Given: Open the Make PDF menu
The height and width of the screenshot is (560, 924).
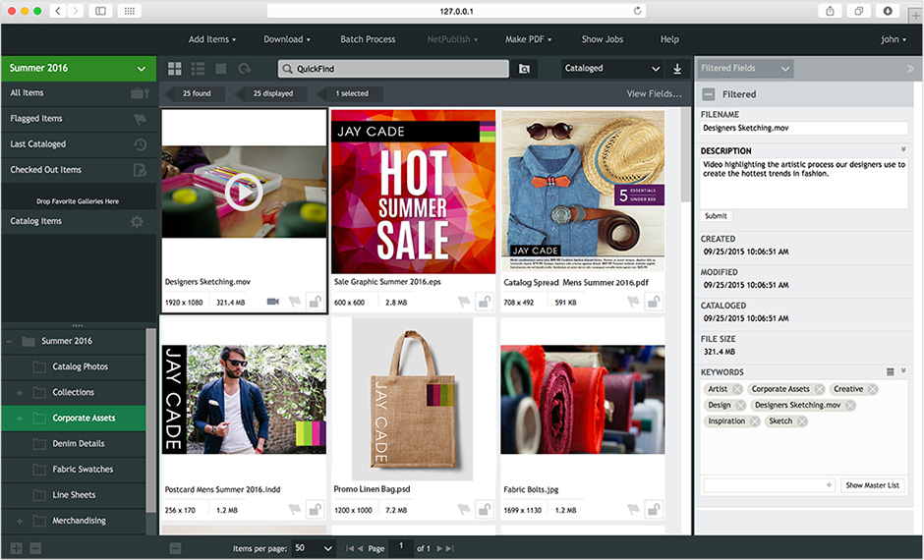Looking at the screenshot, I should 528,39.
